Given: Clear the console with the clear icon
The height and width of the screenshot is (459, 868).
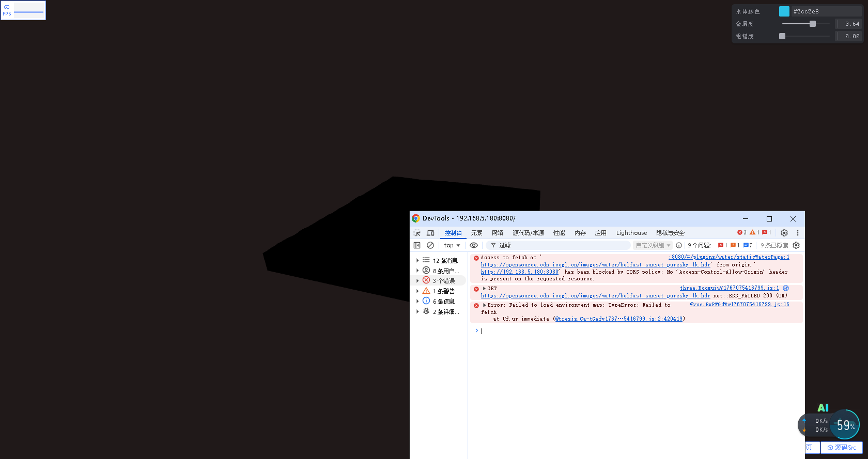Looking at the screenshot, I should [430, 245].
